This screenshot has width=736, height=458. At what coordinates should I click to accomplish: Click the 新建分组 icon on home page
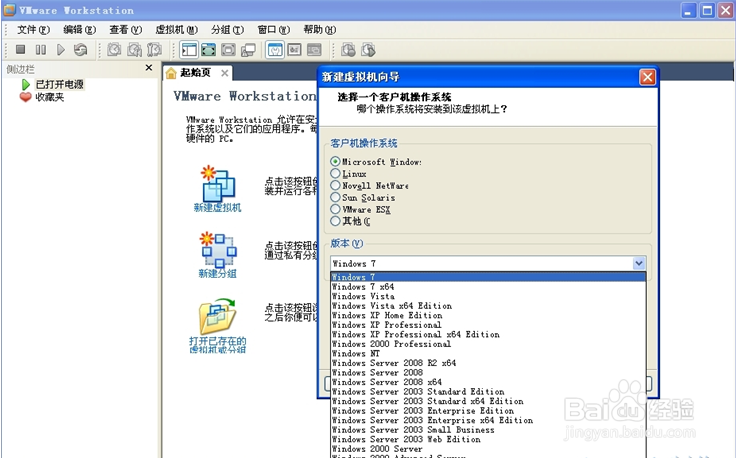(217, 249)
